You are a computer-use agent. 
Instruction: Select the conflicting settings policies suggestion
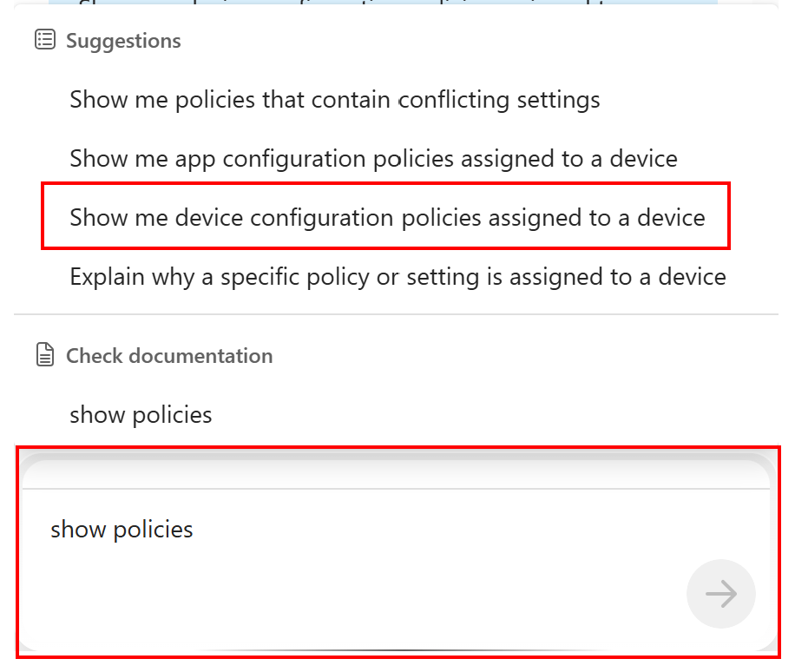pos(334,100)
